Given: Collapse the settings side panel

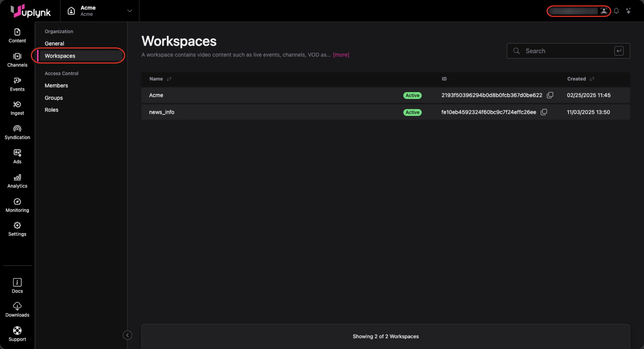Looking at the screenshot, I should click(x=127, y=335).
